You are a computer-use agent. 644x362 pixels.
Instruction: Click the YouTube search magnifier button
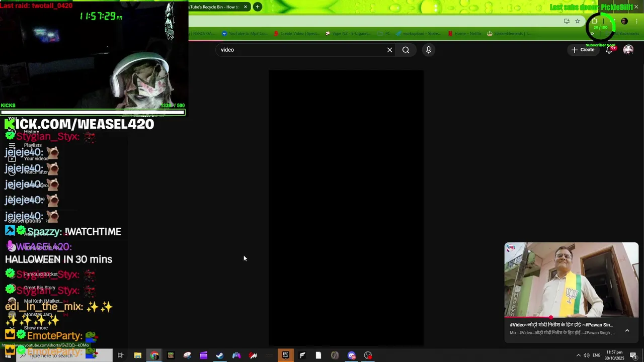[x=406, y=50]
